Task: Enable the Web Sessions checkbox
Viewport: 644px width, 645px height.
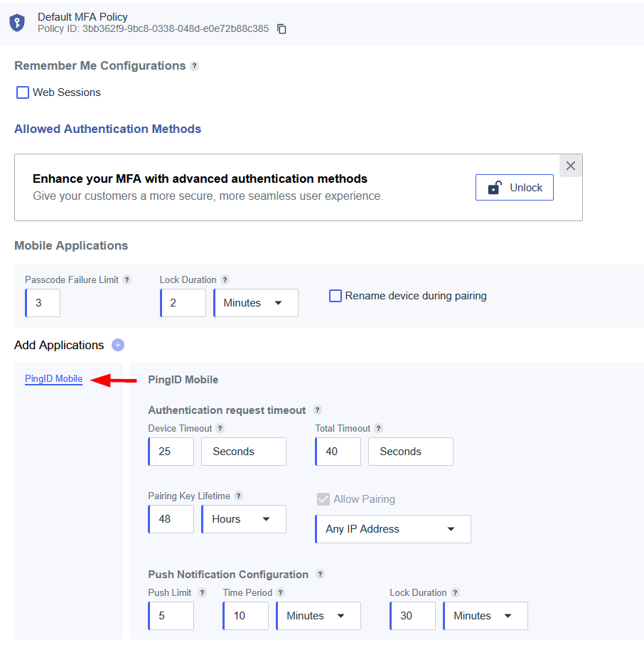Action: pyautogui.click(x=23, y=92)
